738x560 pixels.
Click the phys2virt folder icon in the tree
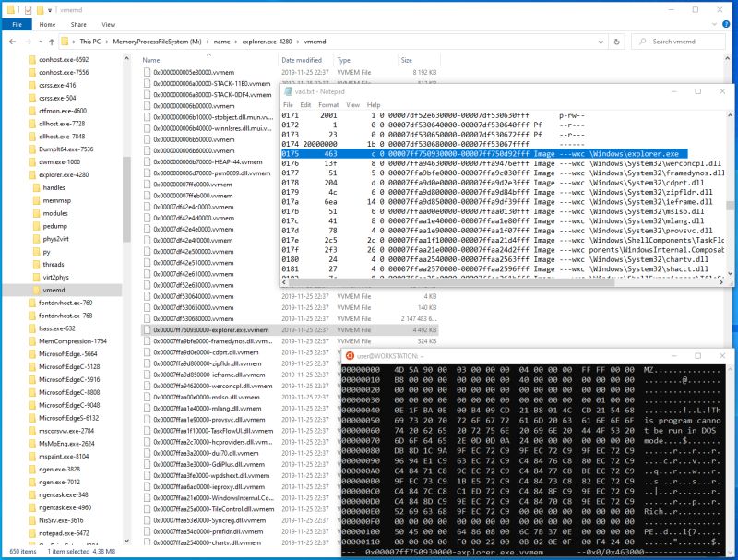tap(37, 238)
